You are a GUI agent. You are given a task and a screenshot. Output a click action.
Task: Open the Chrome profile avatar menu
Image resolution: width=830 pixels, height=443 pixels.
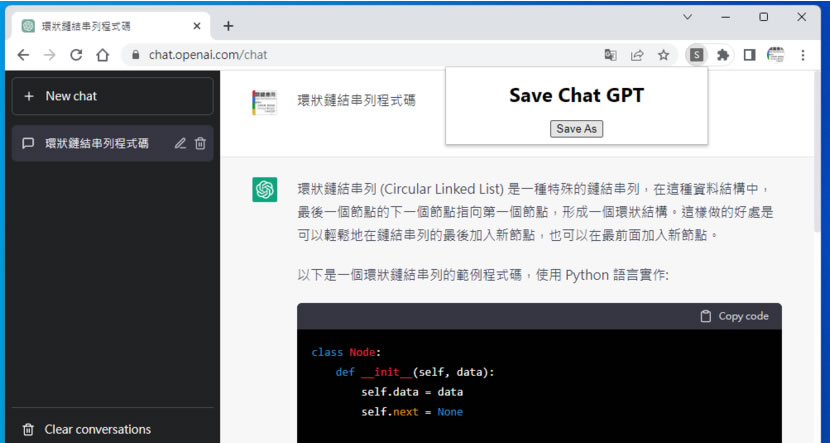point(776,55)
